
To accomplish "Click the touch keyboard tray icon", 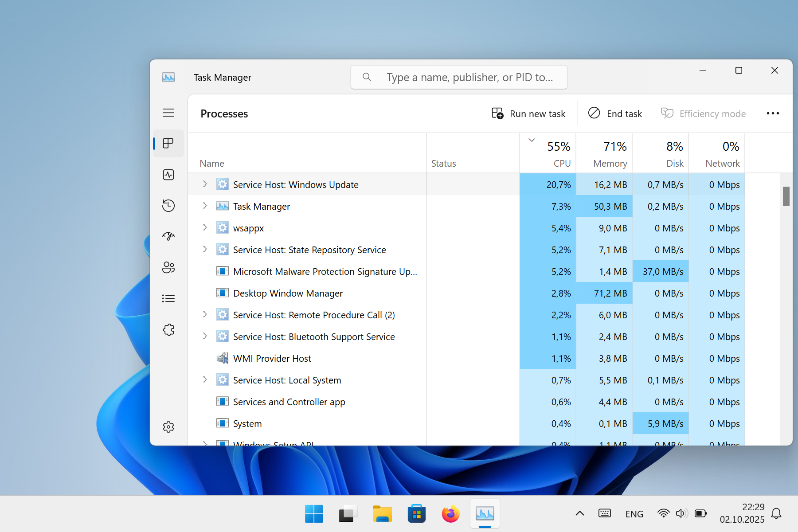I will pyautogui.click(x=605, y=513).
